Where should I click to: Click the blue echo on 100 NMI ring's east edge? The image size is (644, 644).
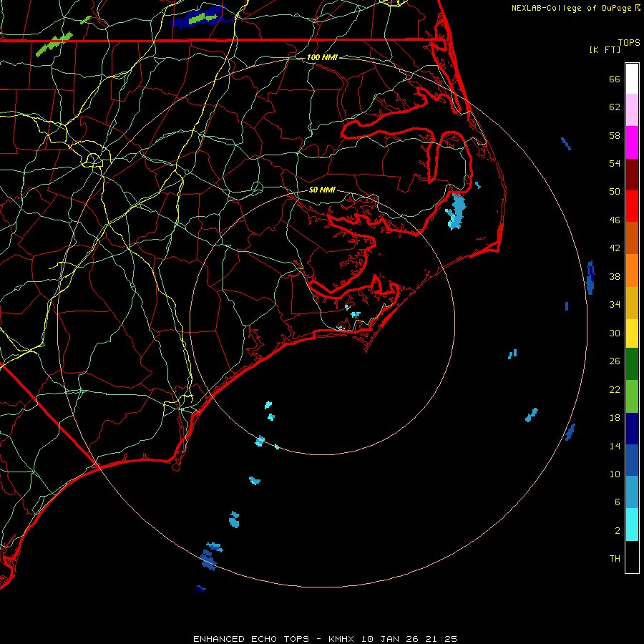(590, 278)
